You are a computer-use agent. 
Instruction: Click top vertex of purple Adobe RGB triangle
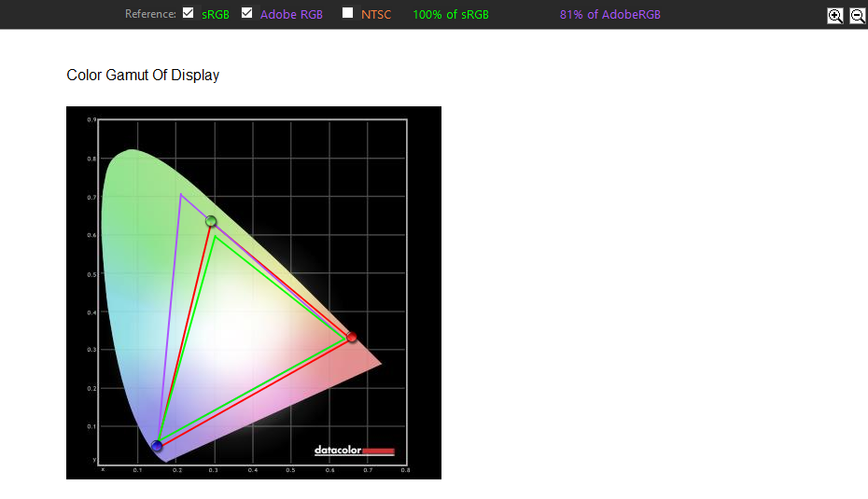181,194
